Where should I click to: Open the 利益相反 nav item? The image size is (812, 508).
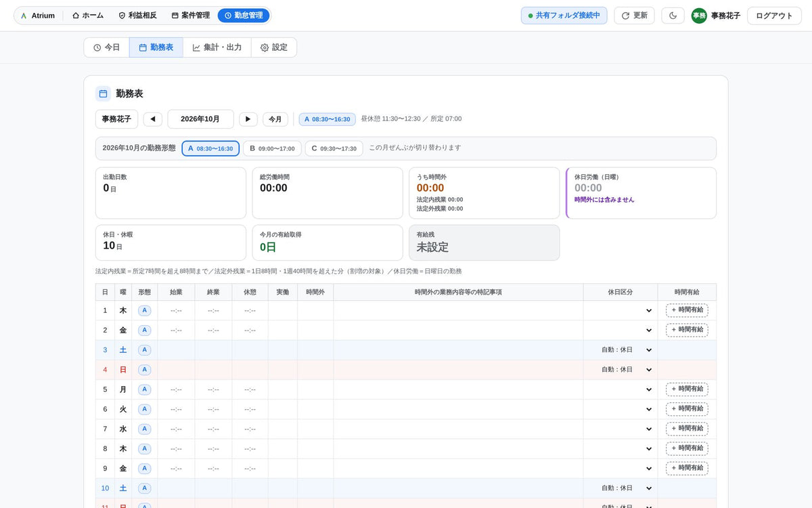pyautogui.click(x=137, y=16)
